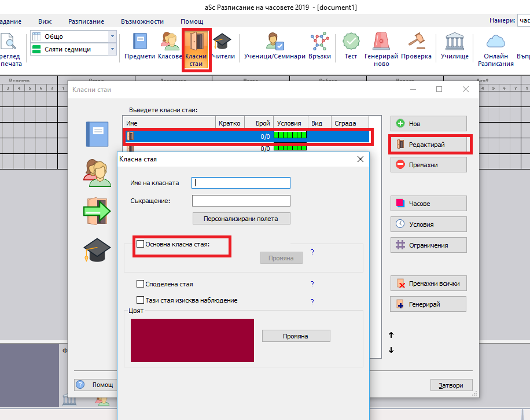Click the dark red color swatch

click(x=192, y=340)
